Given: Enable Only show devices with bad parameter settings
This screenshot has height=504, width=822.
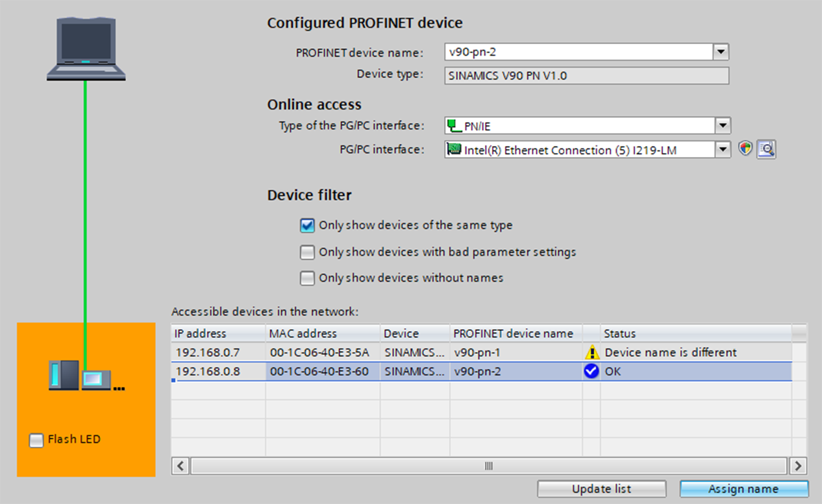Looking at the screenshot, I should click(307, 252).
